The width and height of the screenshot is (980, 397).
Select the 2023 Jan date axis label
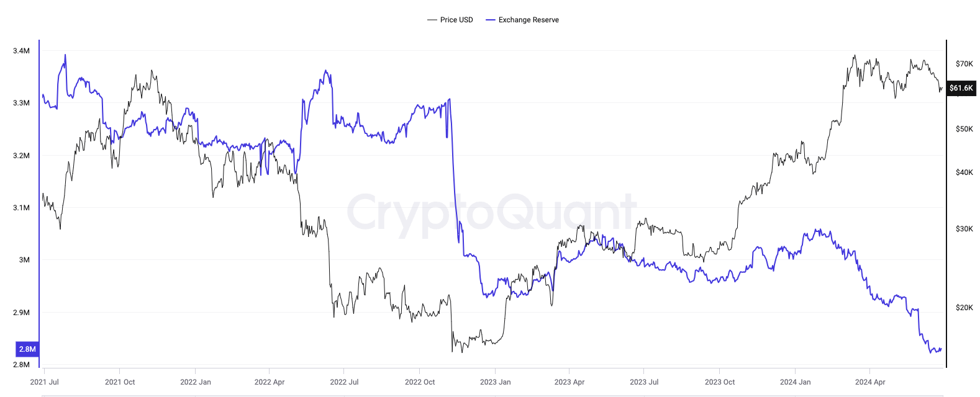click(x=496, y=382)
